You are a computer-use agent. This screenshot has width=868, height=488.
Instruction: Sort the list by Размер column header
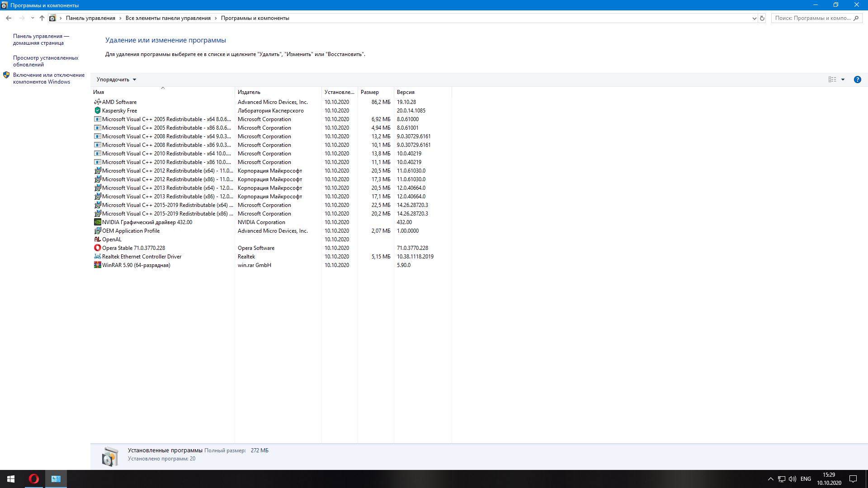tap(370, 92)
